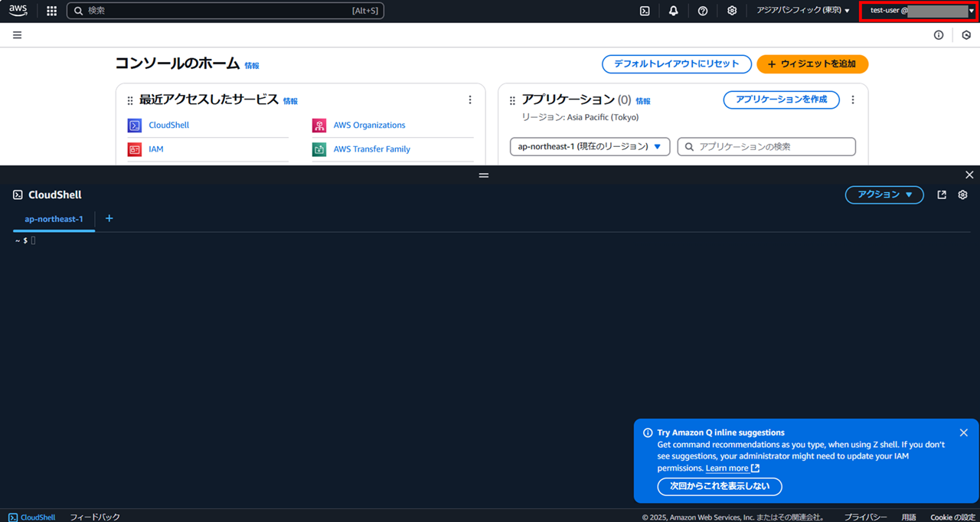
Task: Click the AWS logo
Action: [18, 11]
